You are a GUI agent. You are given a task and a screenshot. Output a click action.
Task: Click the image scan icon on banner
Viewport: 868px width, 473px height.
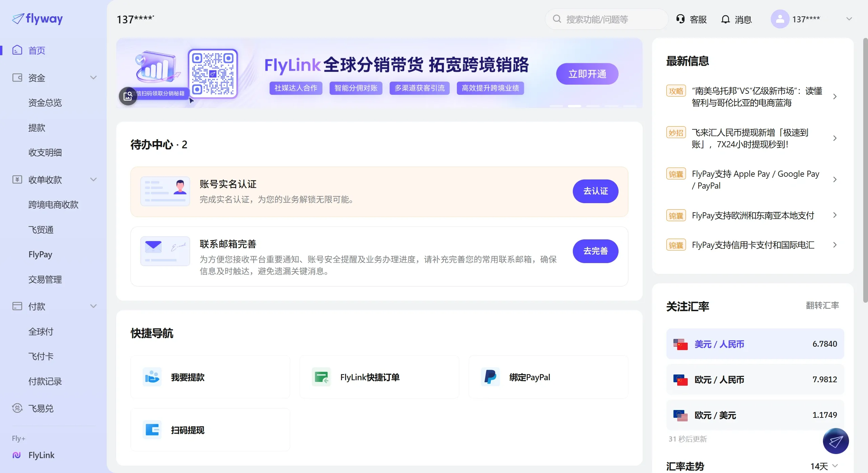(x=128, y=96)
